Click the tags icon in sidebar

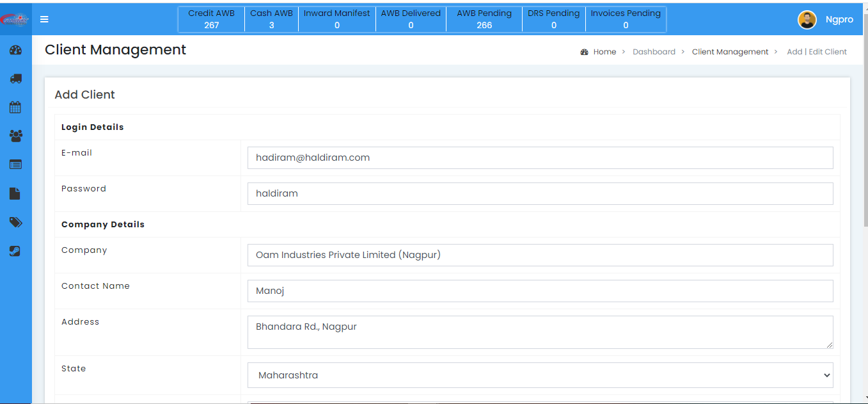16,222
